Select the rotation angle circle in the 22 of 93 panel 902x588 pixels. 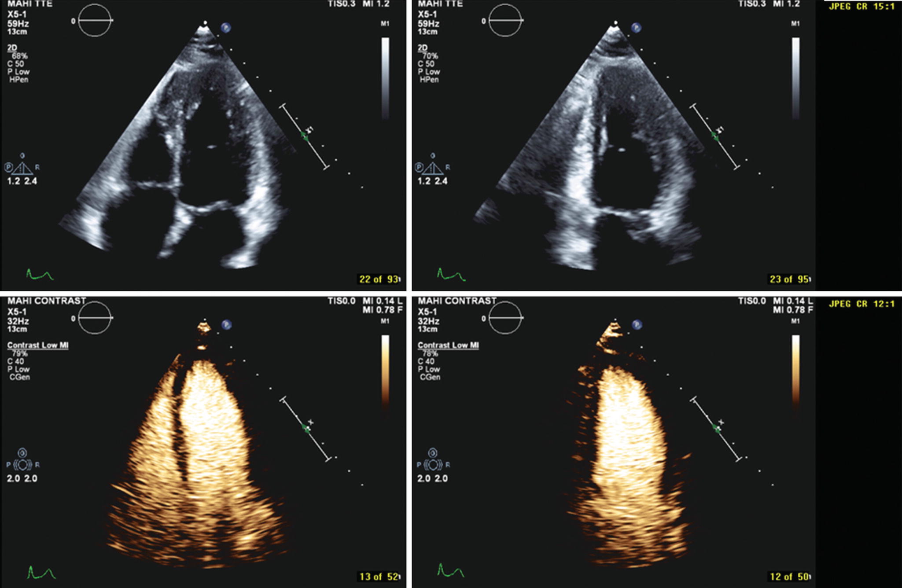[95, 20]
